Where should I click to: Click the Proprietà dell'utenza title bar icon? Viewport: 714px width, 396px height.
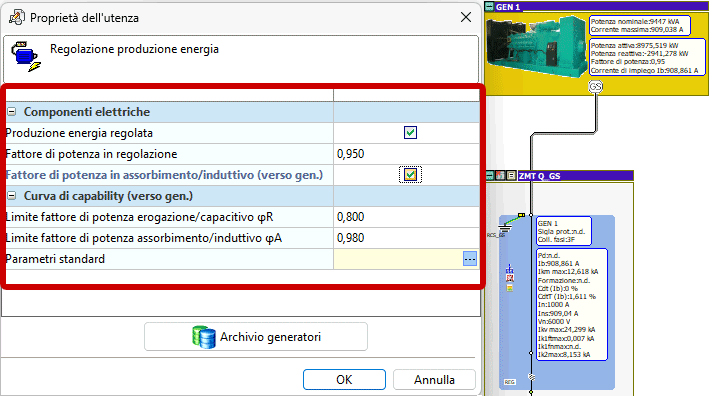click(17, 17)
